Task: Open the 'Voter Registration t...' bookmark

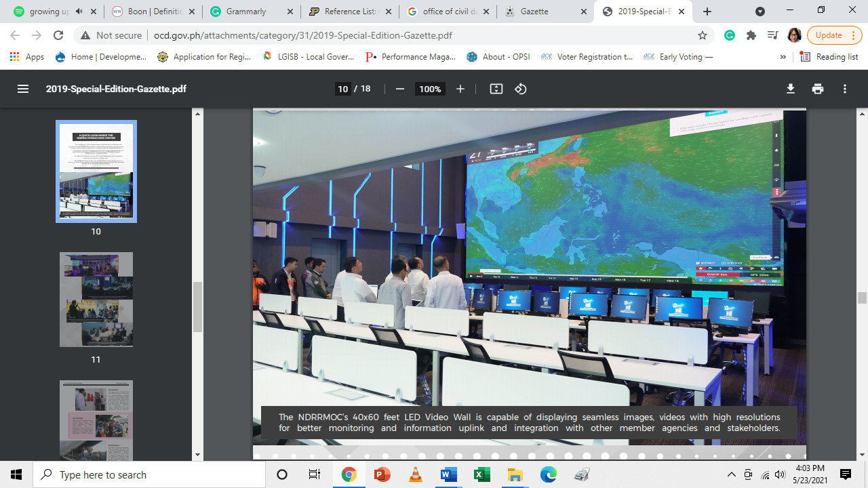Action: coord(587,57)
